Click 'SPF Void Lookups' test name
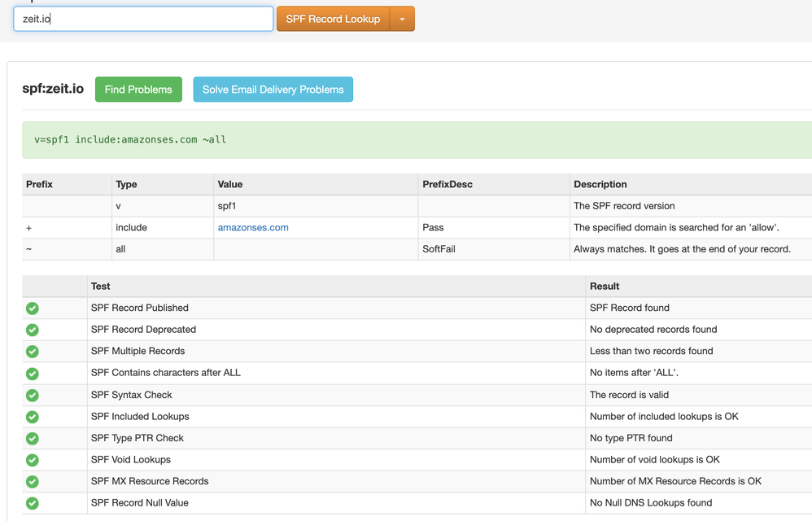The height and width of the screenshot is (521, 812). [130, 460]
